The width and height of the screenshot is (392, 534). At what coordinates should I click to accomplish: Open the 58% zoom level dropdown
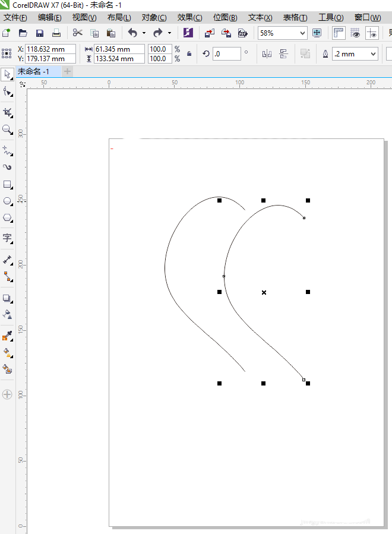click(302, 33)
